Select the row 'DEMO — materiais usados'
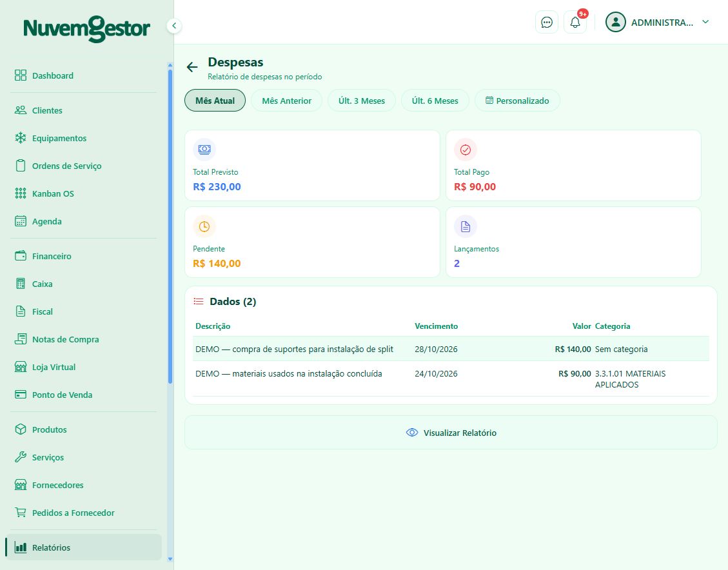 point(451,378)
